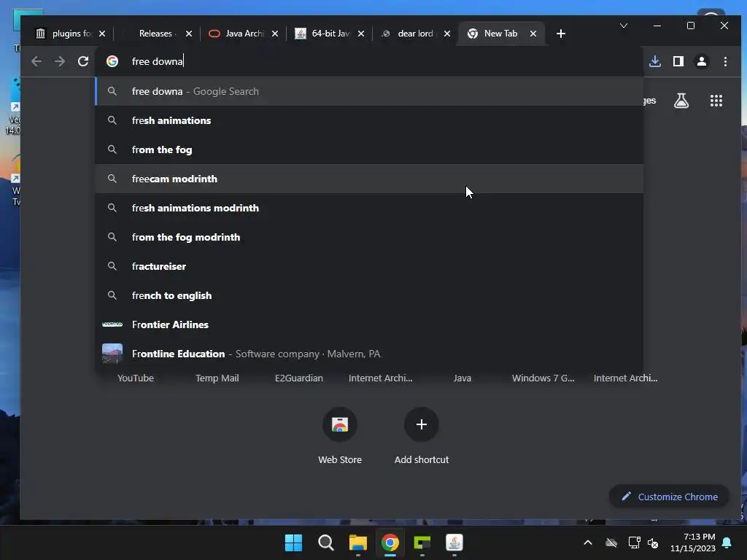Screen dimensions: 747x560
Task: Open the Google apps grid
Action: [716, 101]
